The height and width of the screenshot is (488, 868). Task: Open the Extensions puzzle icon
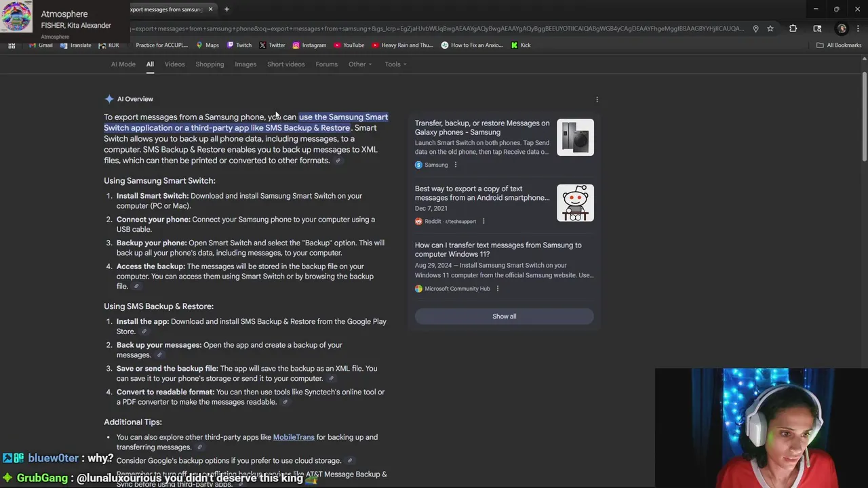(x=793, y=28)
